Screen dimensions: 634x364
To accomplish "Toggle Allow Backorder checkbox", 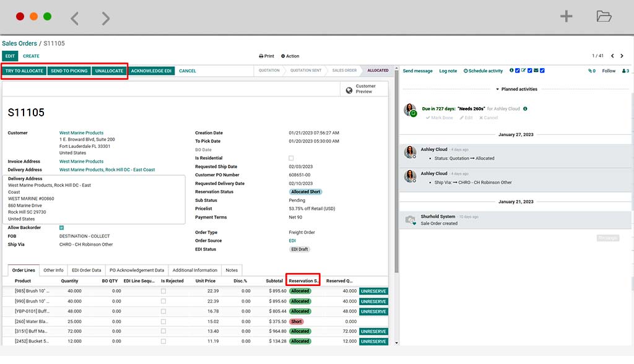I will (x=61, y=228).
